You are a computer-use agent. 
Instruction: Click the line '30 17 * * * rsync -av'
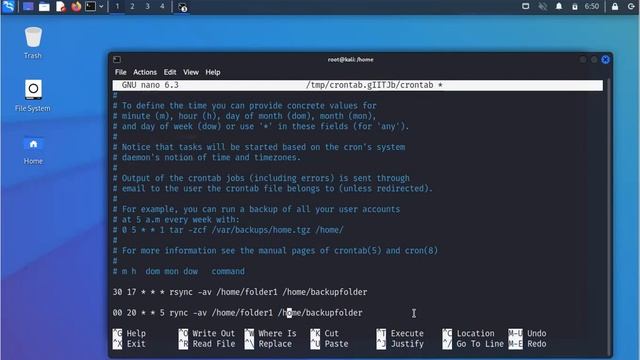coord(240,292)
